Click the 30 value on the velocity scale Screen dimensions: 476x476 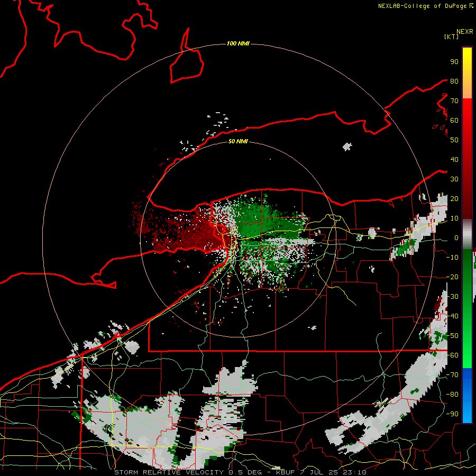454,179
